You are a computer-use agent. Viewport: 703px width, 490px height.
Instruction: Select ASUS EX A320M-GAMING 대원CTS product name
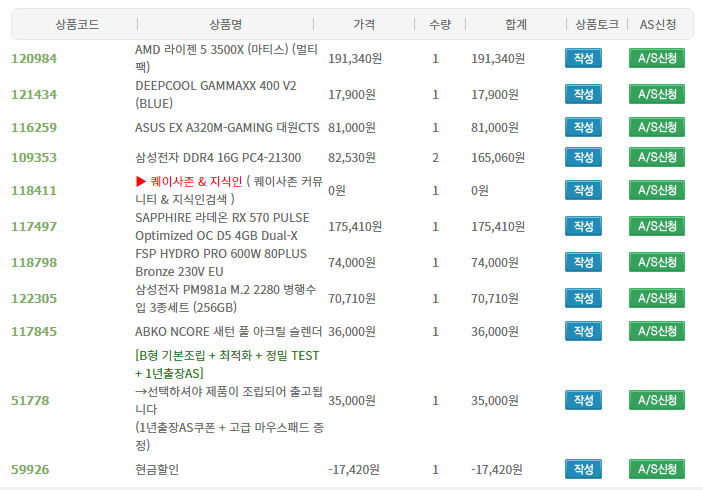tap(227, 128)
